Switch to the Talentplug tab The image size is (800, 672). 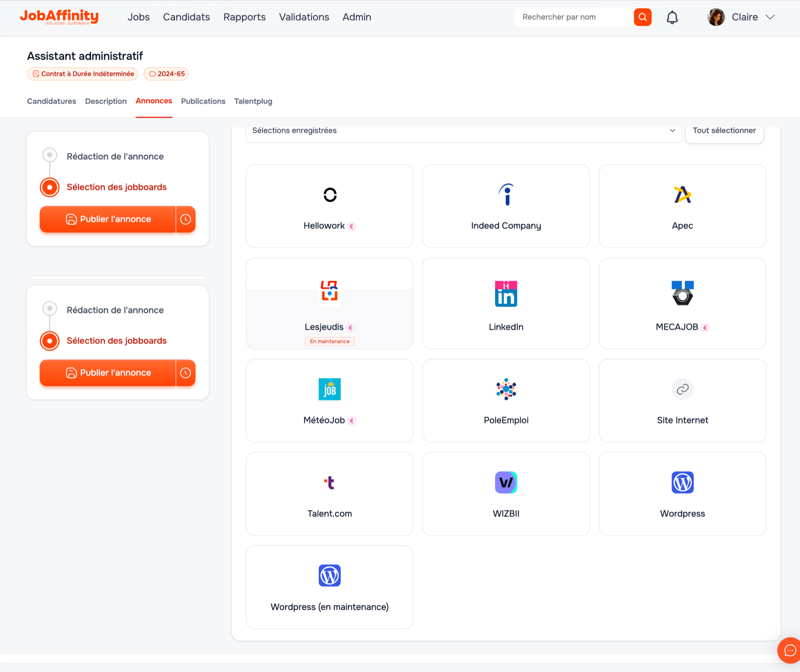[x=253, y=101]
